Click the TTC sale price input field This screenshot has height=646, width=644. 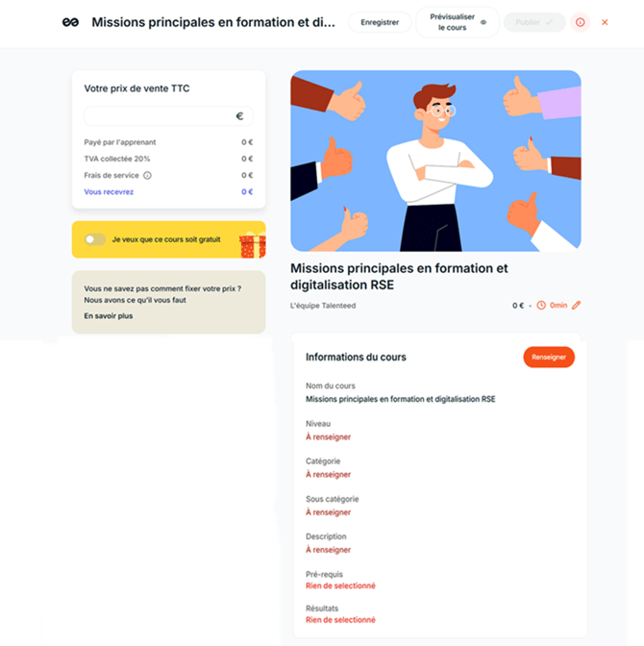168,116
